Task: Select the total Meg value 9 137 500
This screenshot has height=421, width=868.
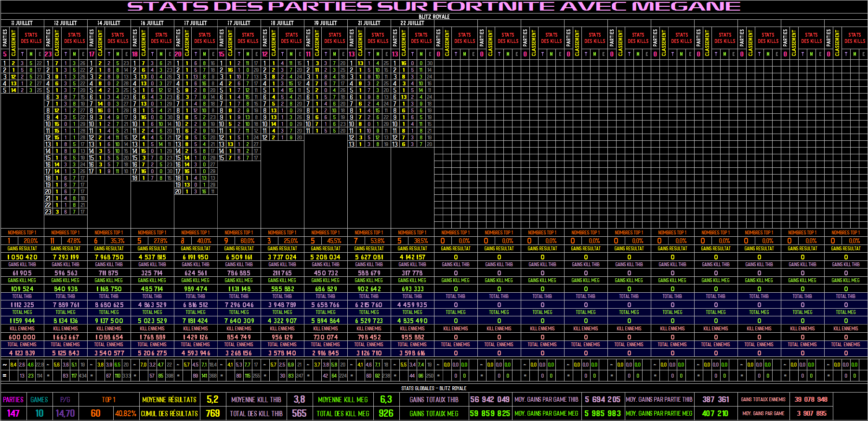Action: [x=109, y=321]
